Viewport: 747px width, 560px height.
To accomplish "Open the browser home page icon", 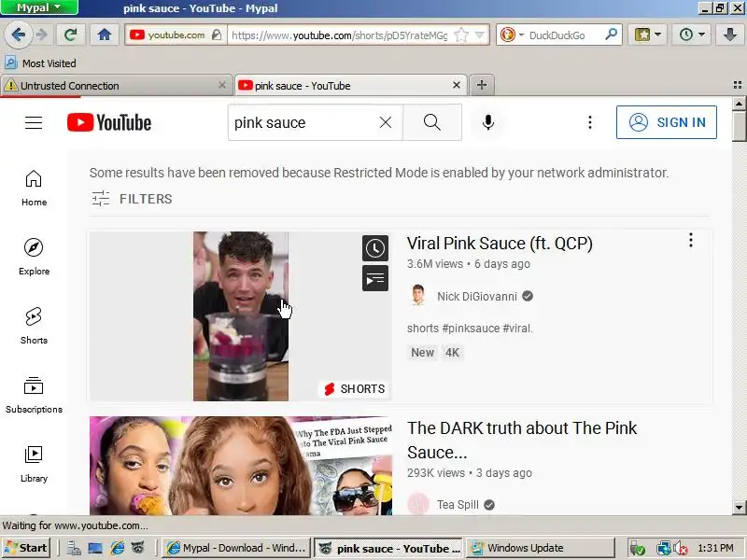I will (104, 35).
